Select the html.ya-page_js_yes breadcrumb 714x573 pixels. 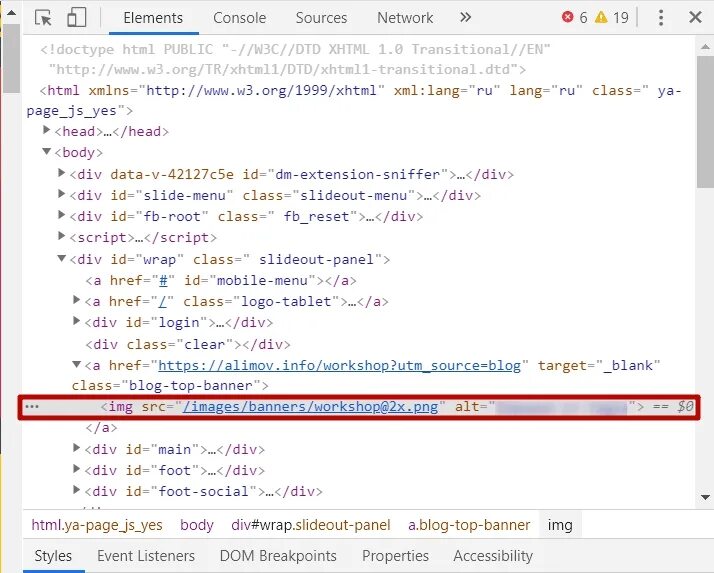[97, 525]
